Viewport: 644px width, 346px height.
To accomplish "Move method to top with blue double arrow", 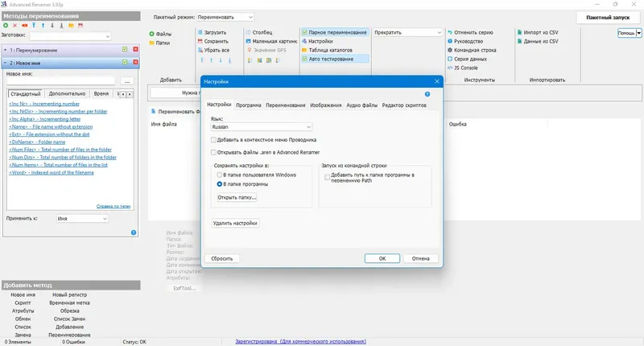I will 34,26.
